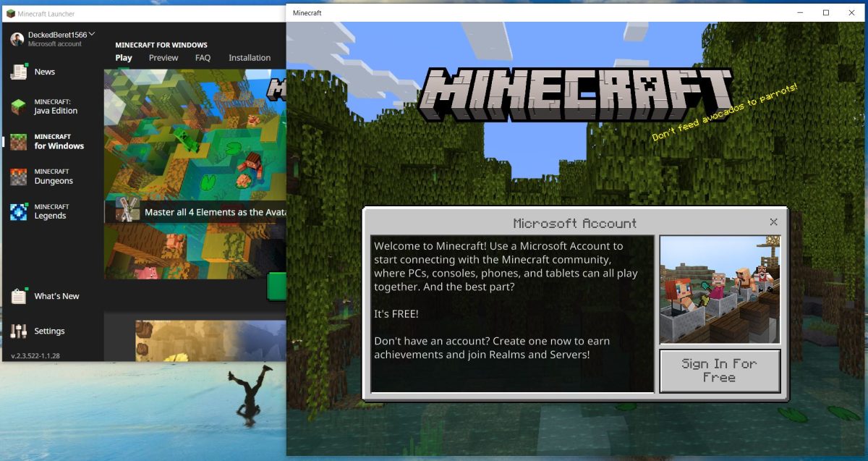The image size is (868, 461).
Task: Switch to the Installation tab
Action: (x=249, y=57)
